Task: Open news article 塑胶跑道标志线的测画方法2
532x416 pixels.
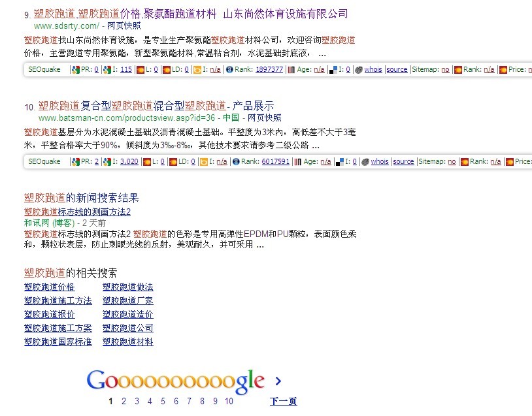Action: pyautogui.click(x=77, y=212)
